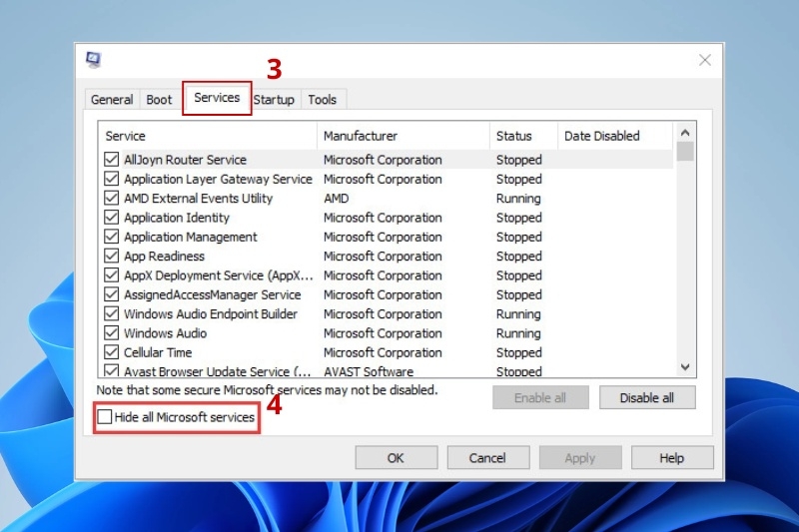This screenshot has width=799, height=532.
Task: Click the Disable all button
Action: click(647, 397)
